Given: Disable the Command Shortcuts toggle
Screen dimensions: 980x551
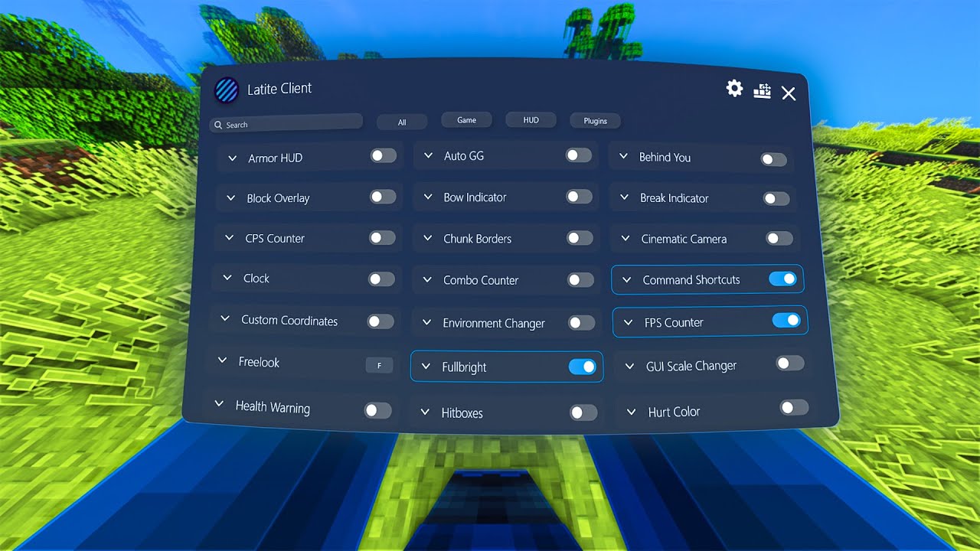Looking at the screenshot, I should 782,279.
